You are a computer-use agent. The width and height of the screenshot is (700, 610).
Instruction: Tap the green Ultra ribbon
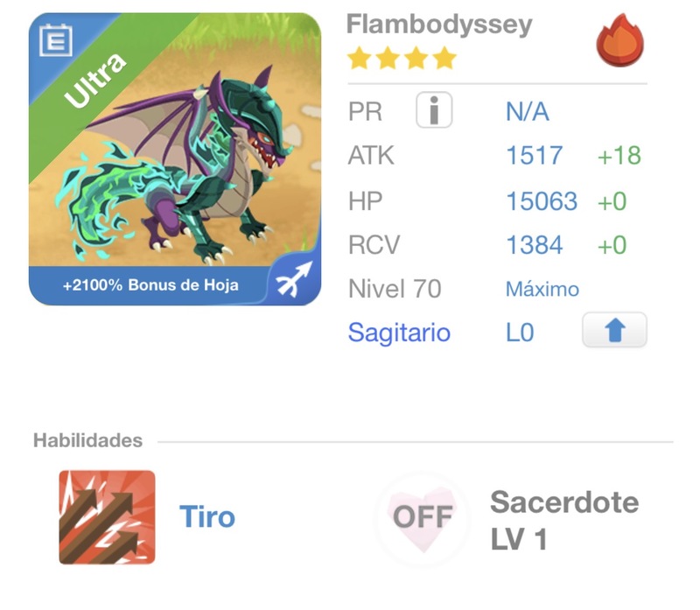(96, 83)
